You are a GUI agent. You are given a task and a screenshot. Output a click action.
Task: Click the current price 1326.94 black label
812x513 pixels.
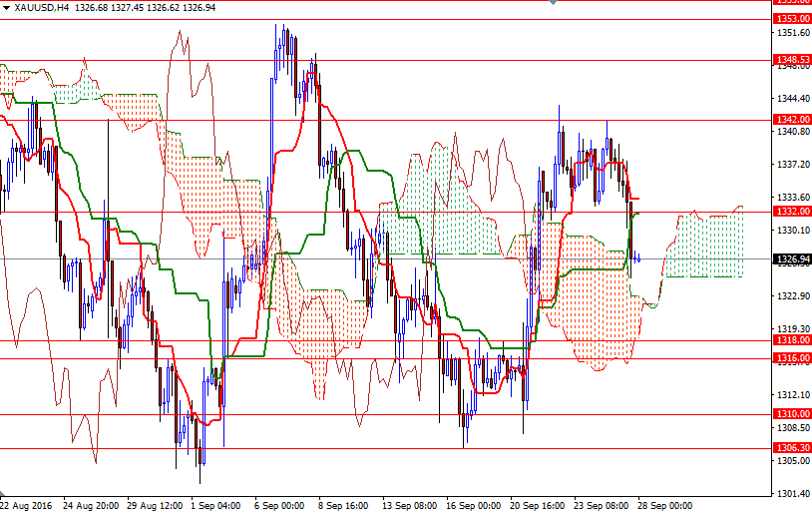792,259
